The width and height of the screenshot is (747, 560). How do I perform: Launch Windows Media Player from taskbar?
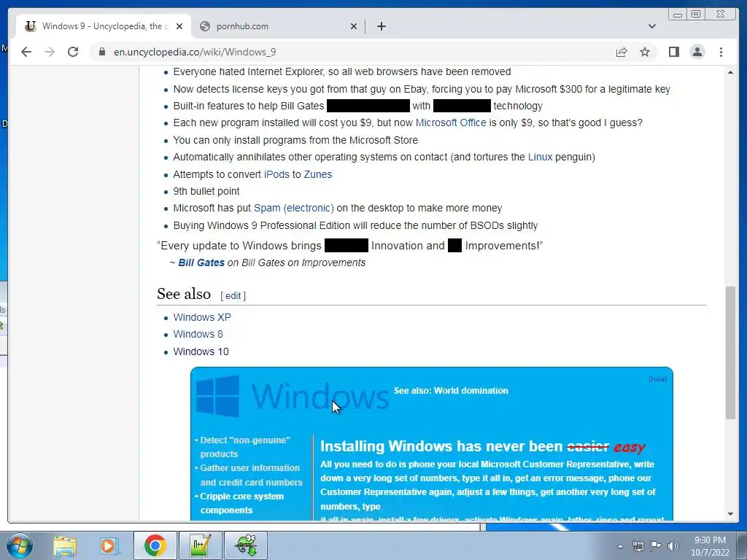tap(108, 545)
